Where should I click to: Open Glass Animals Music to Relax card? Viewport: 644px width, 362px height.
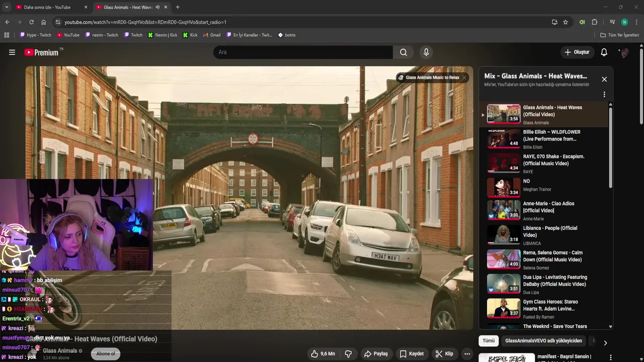(428, 77)
